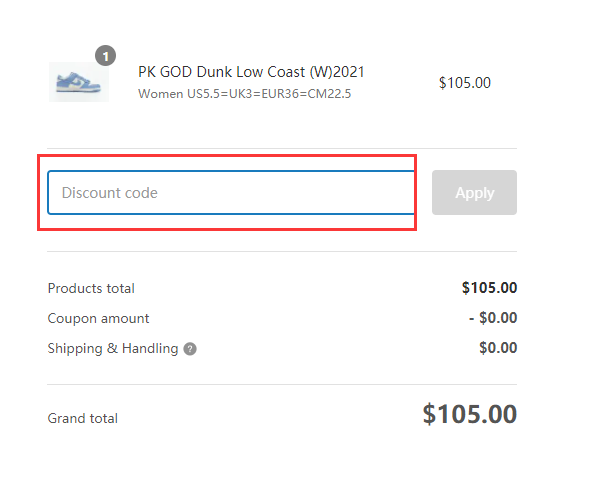This screenshot has height=496, width=610.
Task: Click the Grand total label
Action: click(82, 418)
